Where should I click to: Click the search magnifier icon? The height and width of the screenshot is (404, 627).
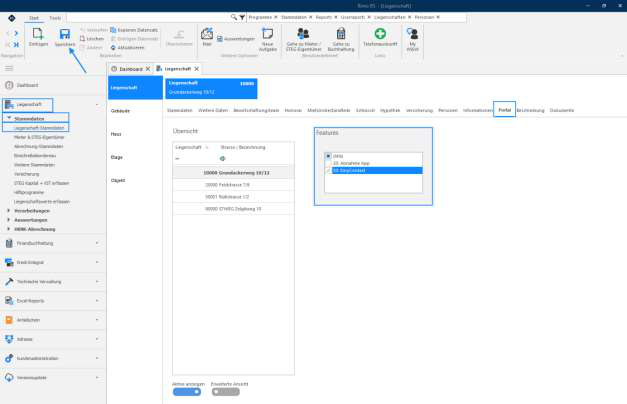(234, 17)
